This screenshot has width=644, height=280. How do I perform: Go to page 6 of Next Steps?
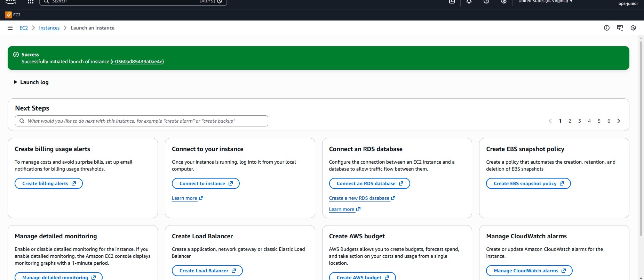609,121
